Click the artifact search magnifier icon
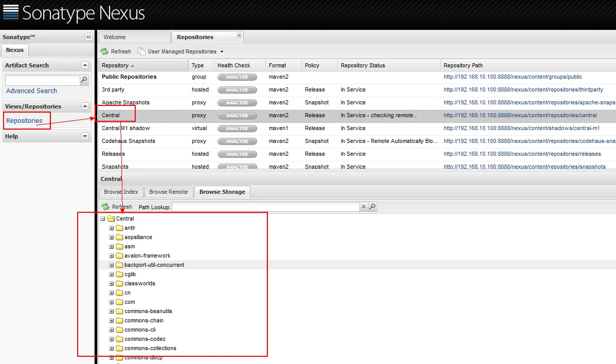 click(x=84, y=80)
